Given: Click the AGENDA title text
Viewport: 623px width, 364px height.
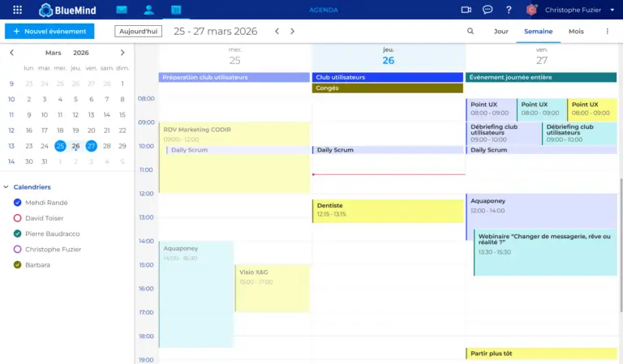Looking at the screenshot, I should (x=324, y=10).
